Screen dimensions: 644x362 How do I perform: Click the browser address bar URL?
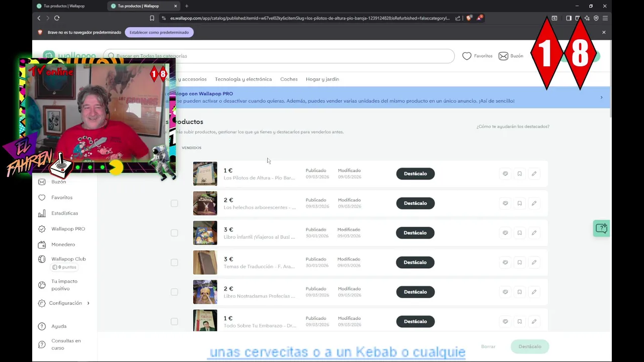[x=309, y=18]
